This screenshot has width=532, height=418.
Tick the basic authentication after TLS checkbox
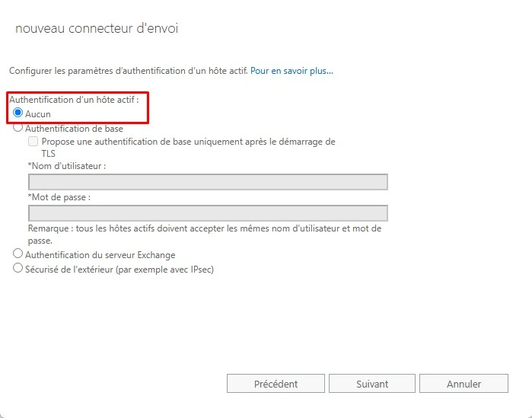coord(33,141)
